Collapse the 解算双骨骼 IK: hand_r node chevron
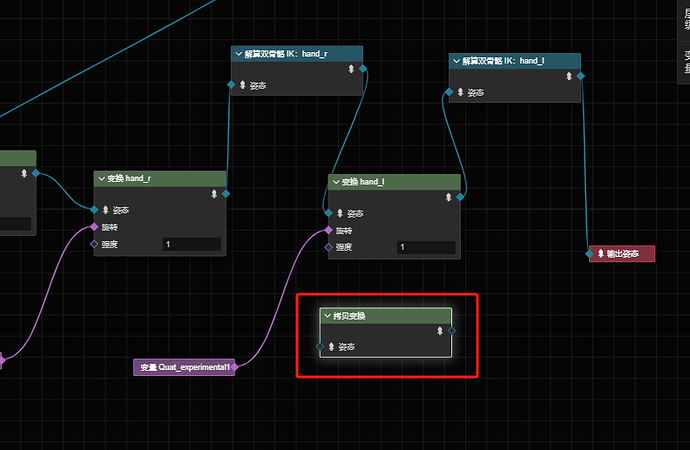690x450 pixels. pos(239,54)
